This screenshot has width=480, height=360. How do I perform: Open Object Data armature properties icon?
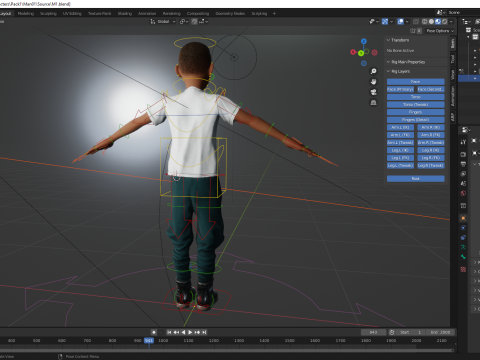(x=463, y=247)
